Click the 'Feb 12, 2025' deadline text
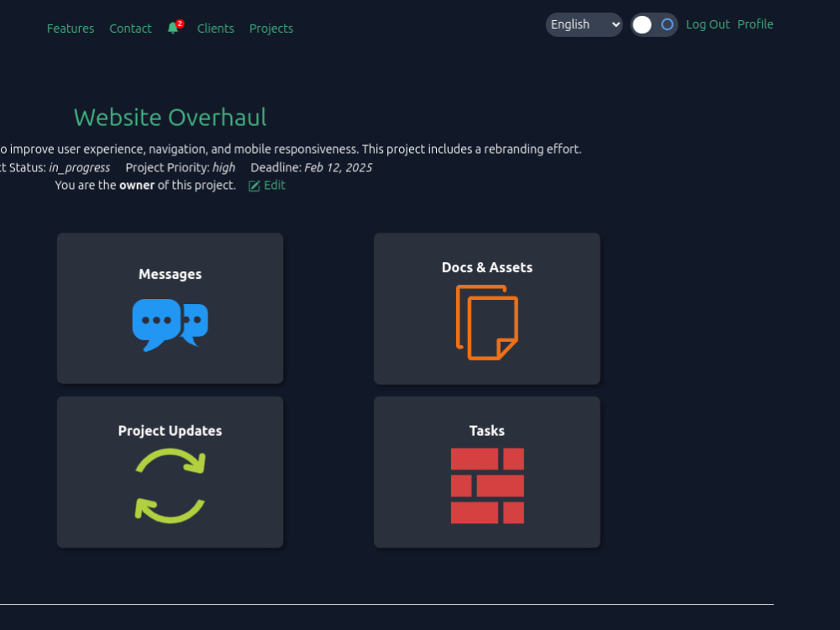The image size is (840, 630). 338,168
